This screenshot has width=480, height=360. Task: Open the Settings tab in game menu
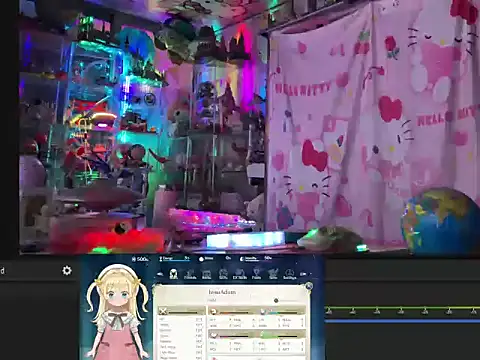(x=289, y=274)
